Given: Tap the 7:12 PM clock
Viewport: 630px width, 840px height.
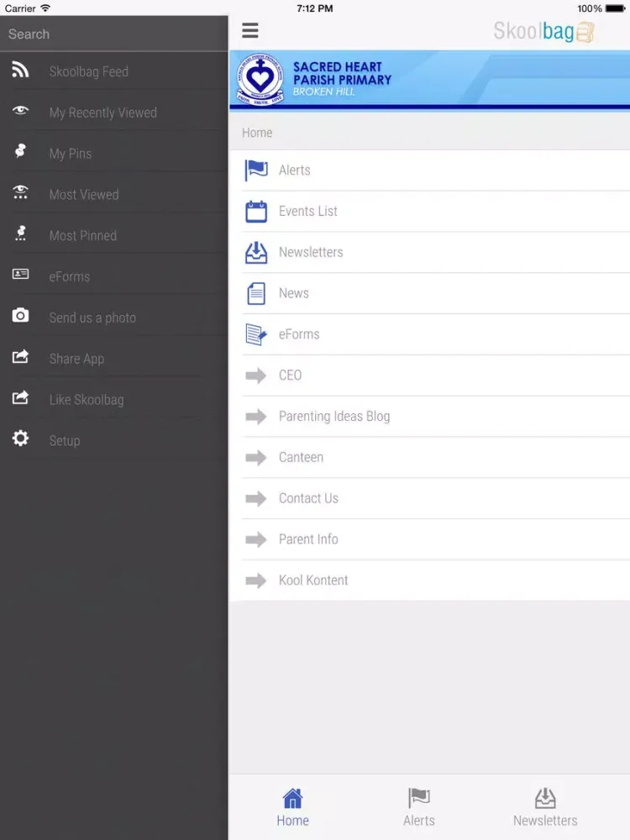Looking at the screenshot, I should [314, 8].
